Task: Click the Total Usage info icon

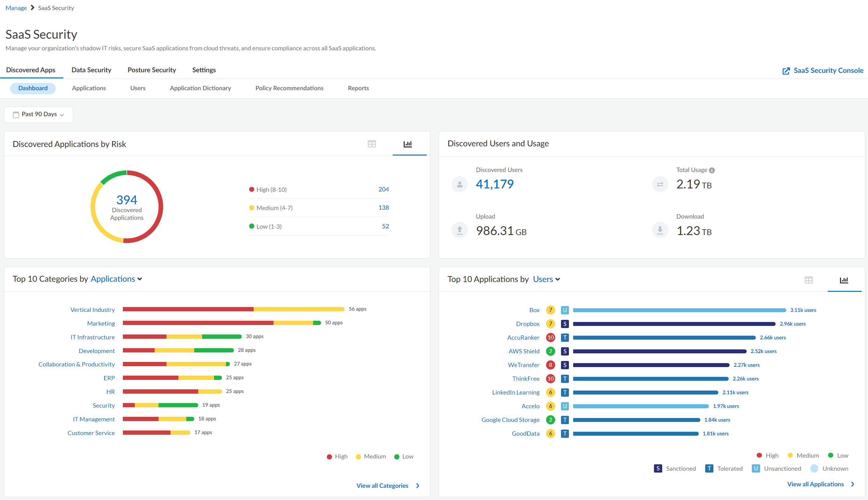Action: point(712,170)
